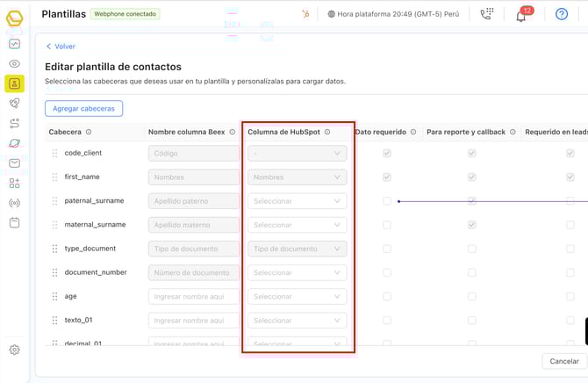Screen dimensions: 588x383
Task: Open HubSpot column dropdown for paternal_surname
Action: point(298,201)
